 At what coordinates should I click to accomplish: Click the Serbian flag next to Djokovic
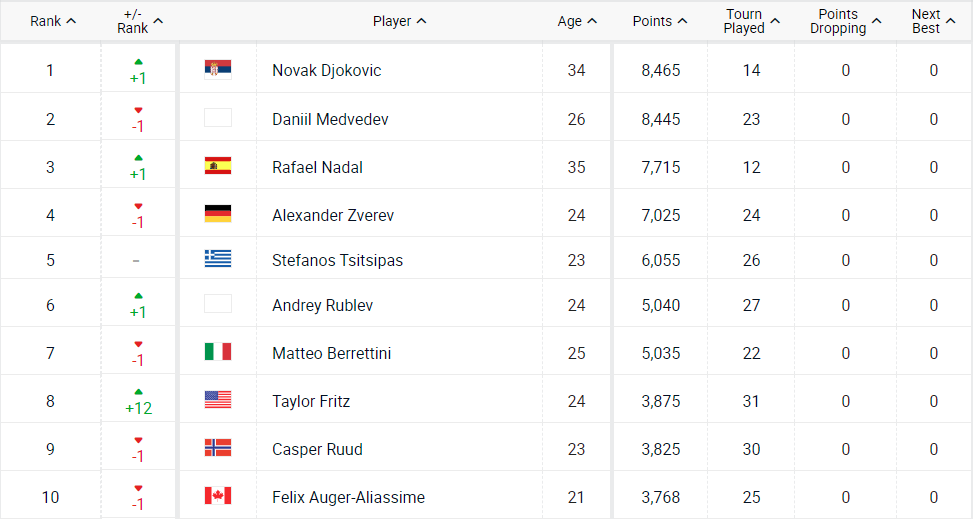pyautogui.click(x=217, y=70)
